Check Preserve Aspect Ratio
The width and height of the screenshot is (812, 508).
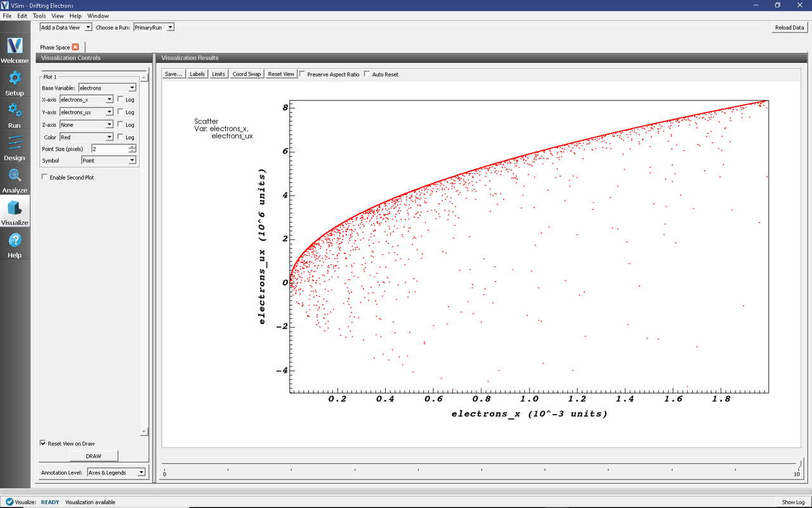(x=302, y=74)
